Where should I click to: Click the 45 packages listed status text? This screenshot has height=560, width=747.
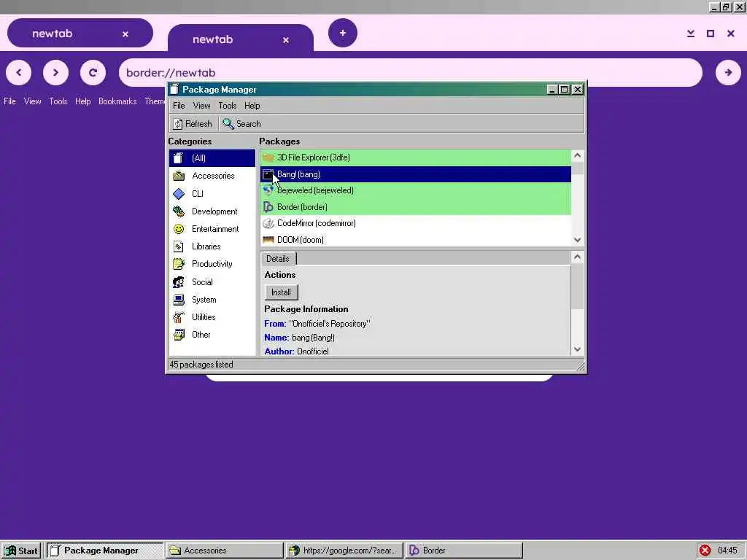[x=201, y=365]
